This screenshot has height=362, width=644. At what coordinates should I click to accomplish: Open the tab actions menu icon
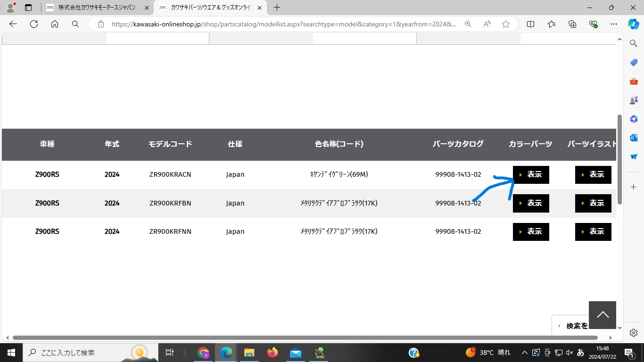click(28, 8)
